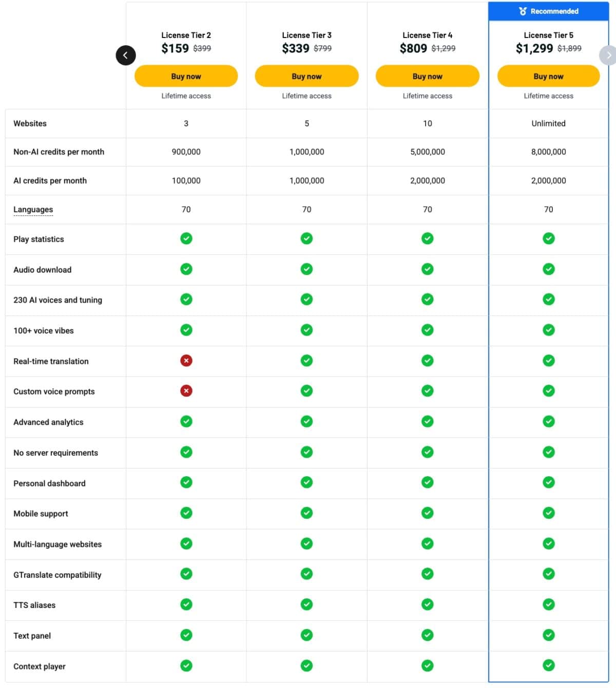The image size is (616, 688).
Task: Purchase the recommended License Tier 5
Action: 548,76
